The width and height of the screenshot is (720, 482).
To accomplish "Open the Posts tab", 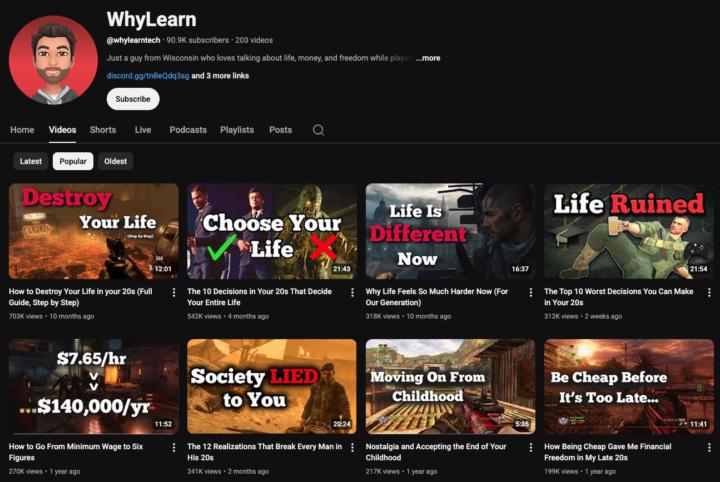I will (x=281, y=130).
